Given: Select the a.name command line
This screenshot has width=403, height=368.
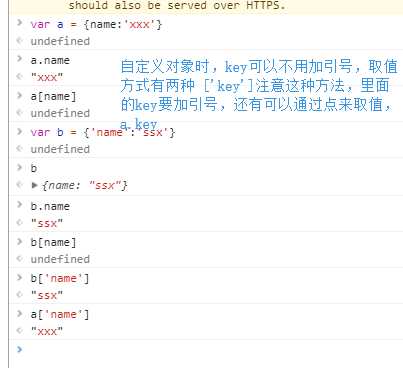Looking at the screenshot, I should tap(50, 60).
